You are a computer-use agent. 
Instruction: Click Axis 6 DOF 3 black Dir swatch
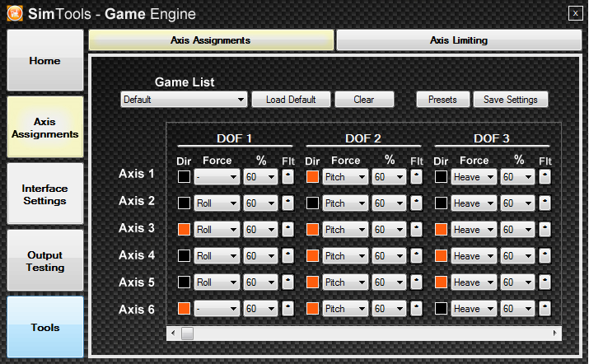tap(441, 308)
